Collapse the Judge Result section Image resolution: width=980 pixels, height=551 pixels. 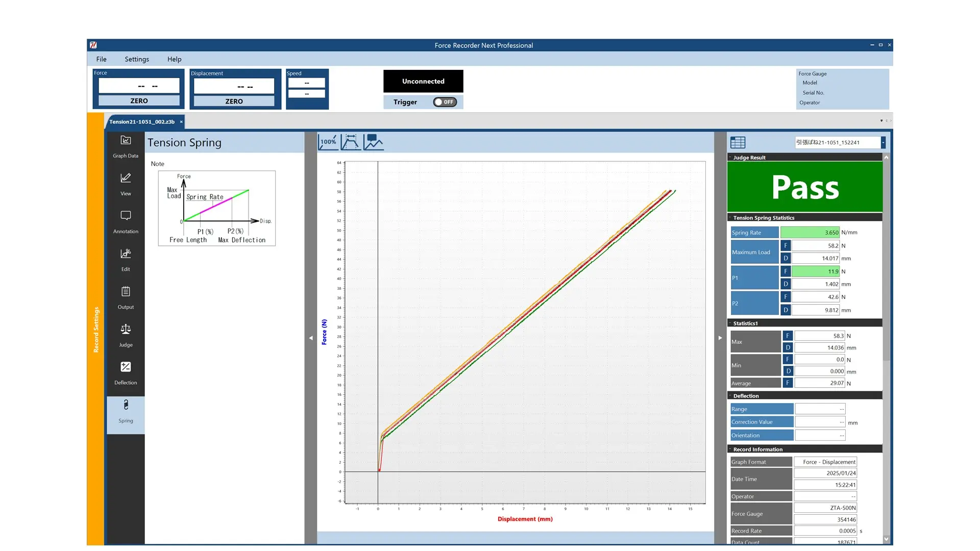pos(730,158)
